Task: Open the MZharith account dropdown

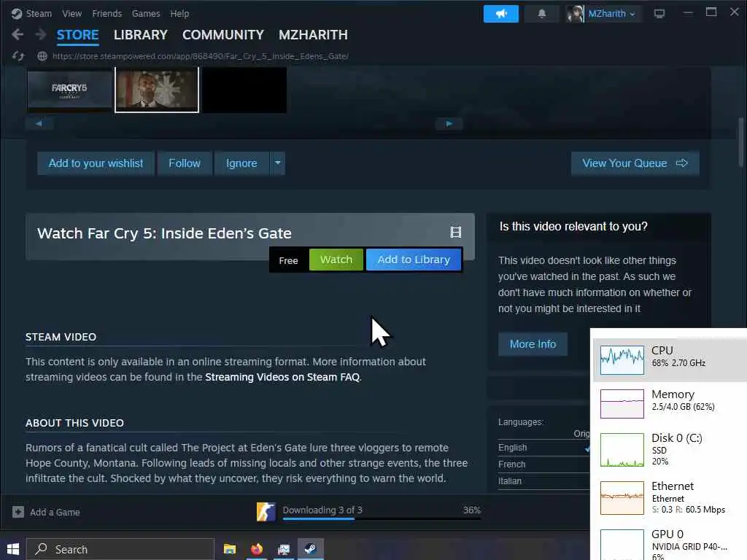Action: click(612, 13)
